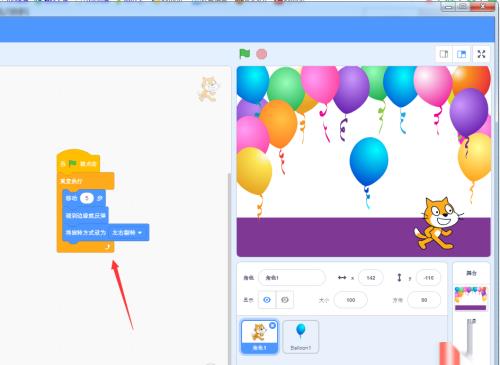500x365 pixels.
Task: Select the cat sprite thumbnail
Action: [259, 336]
